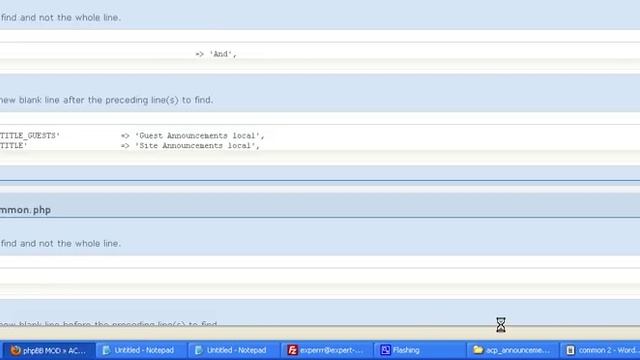Click the 'Guest Announcements local' code line
The height and width of the screenshot is (360, 640).
pos(193,136)
